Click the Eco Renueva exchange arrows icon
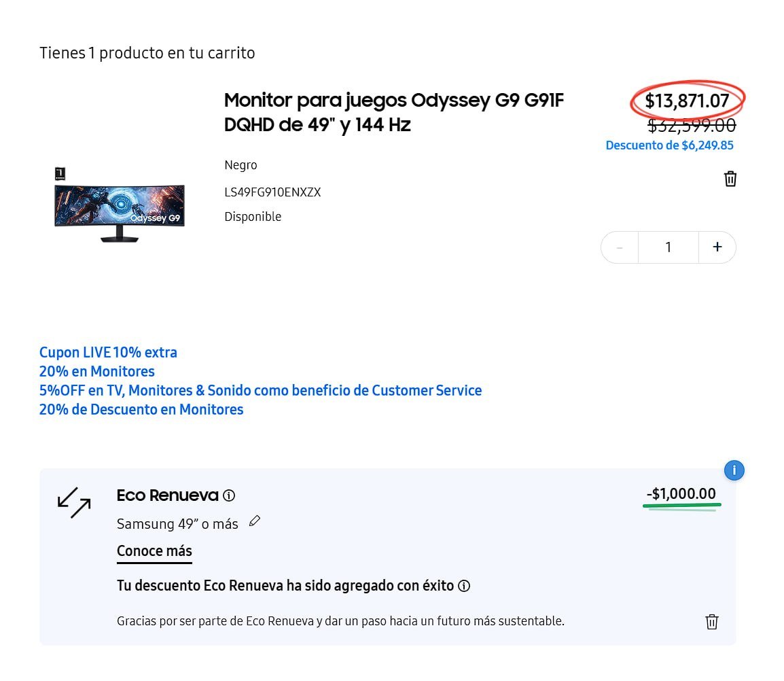The height and width of the screenshot is (681, 784). point(74,502)
